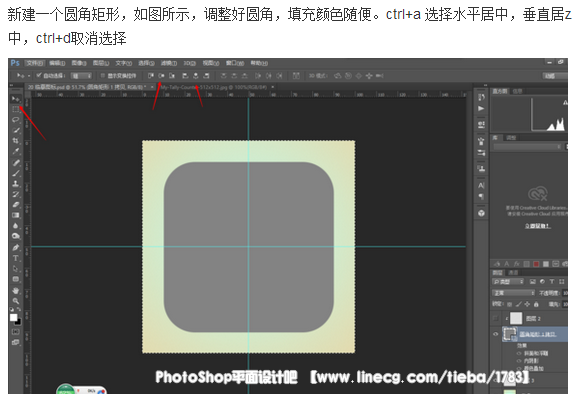
Task: Toggle lock transparent pixels icon
Action: (510, 304)
